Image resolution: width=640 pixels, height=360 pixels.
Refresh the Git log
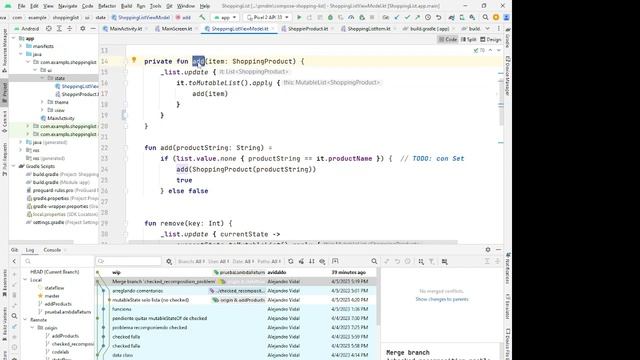(291, 261)
